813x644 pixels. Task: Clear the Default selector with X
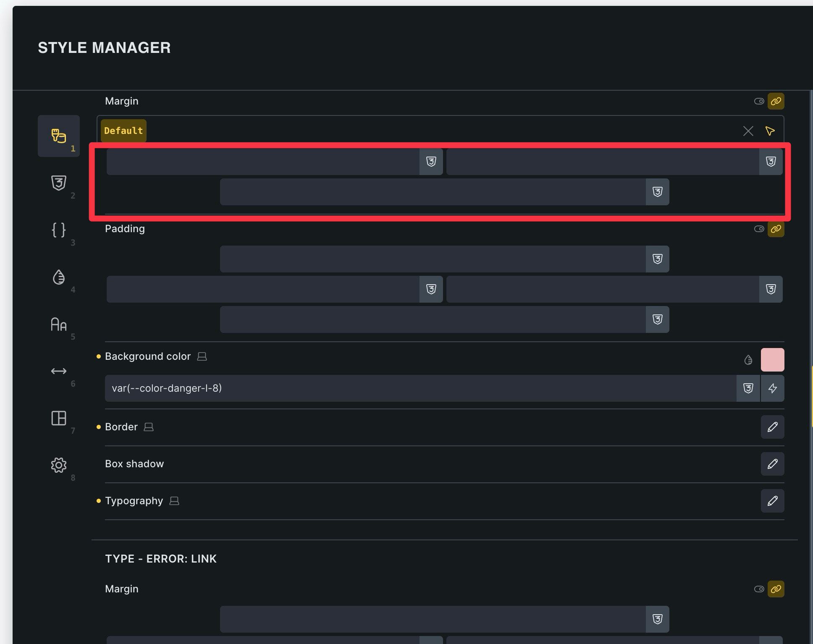coord(748,131)
